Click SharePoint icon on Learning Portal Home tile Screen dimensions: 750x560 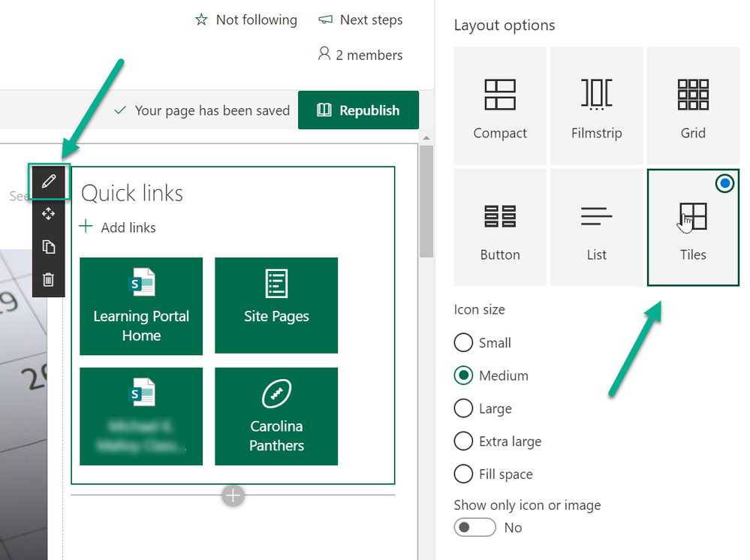142,282
